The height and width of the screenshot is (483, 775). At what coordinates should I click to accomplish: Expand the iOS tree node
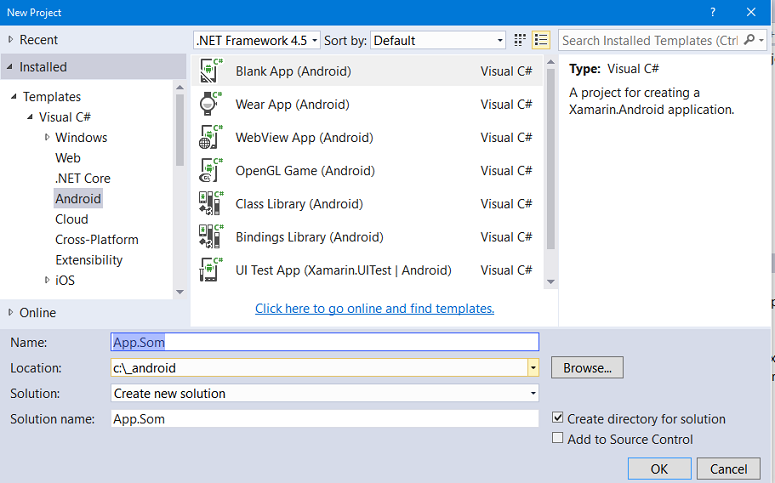(47, 280)
